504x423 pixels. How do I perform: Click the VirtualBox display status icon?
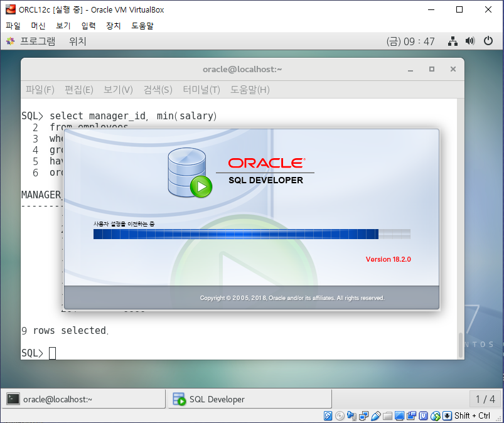tap(399, 415)
